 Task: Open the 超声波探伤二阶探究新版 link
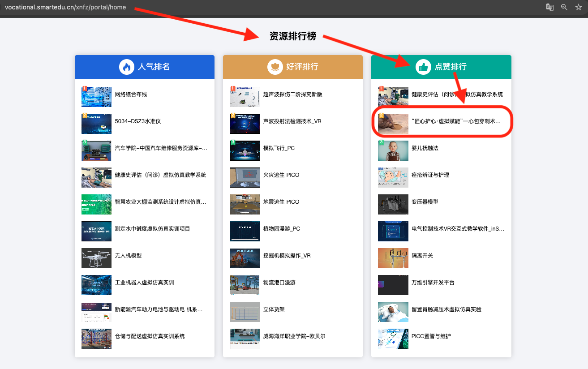[x=292, y=94]
